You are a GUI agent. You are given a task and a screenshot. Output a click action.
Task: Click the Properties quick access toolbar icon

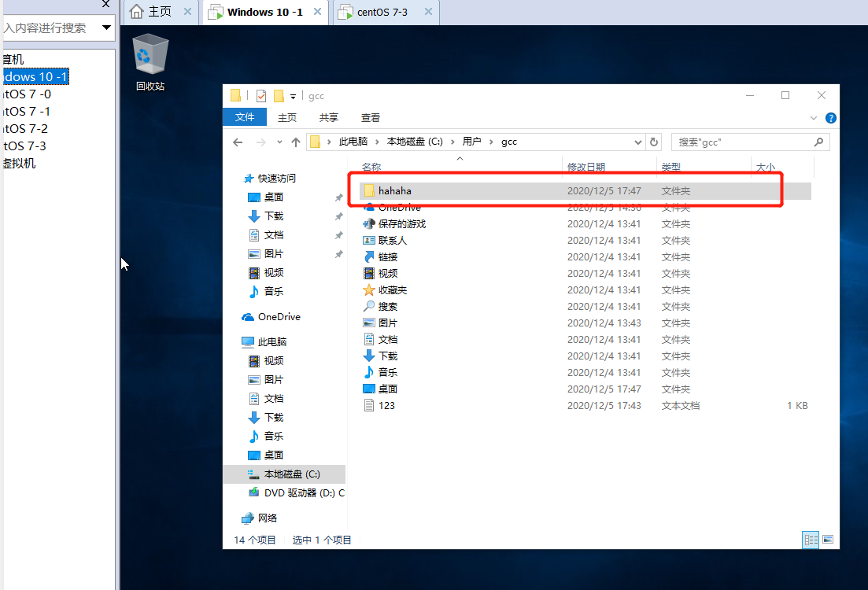pyautogui.click(x=261, y=96)
